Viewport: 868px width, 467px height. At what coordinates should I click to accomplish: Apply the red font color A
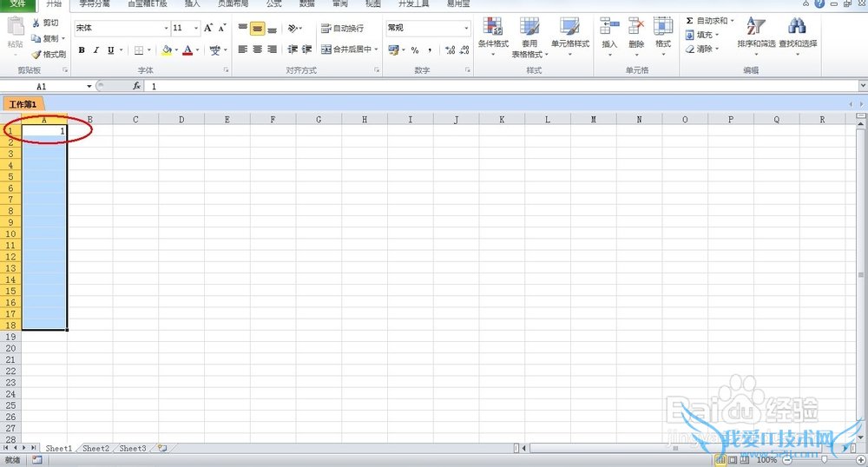[x=187, y=49]
